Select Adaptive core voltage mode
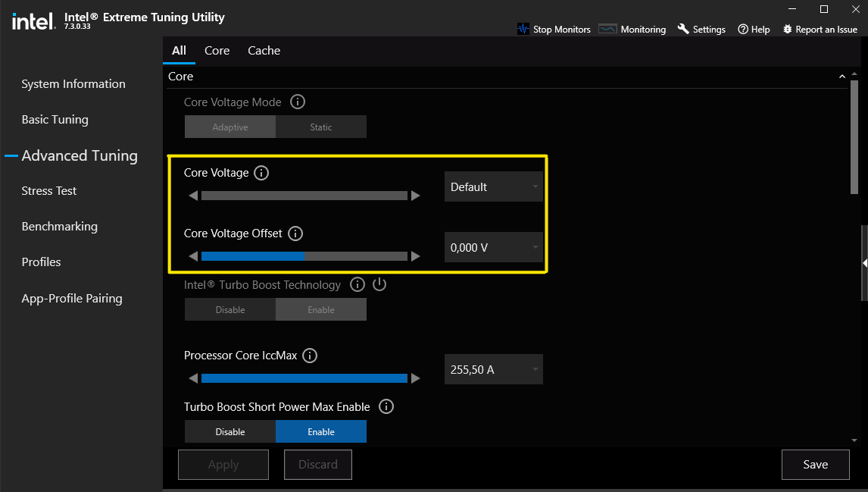868x492 pixels. coord(230,127)
